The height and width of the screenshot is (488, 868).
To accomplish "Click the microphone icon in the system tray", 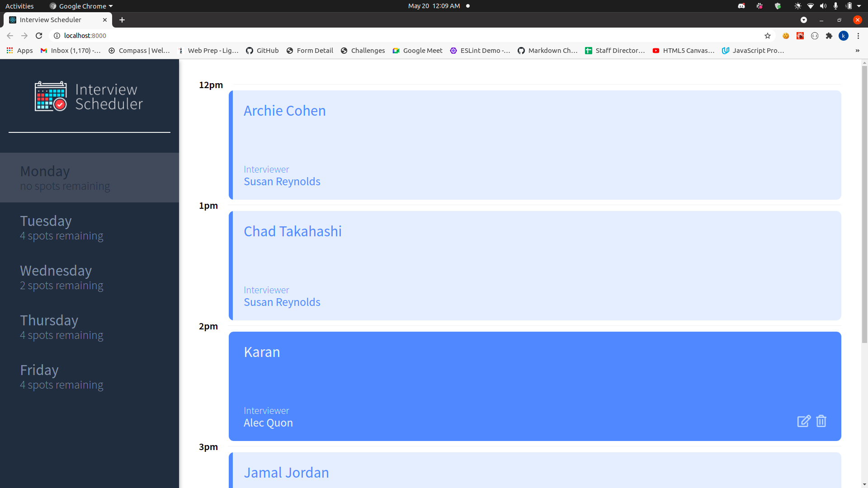I will click(x=835, y=6).
